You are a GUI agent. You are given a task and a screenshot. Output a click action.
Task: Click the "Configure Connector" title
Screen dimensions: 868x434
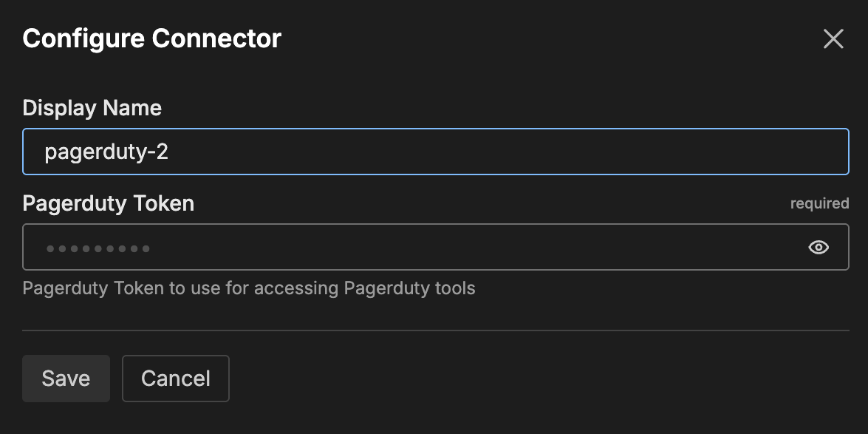tap(152, 38)
